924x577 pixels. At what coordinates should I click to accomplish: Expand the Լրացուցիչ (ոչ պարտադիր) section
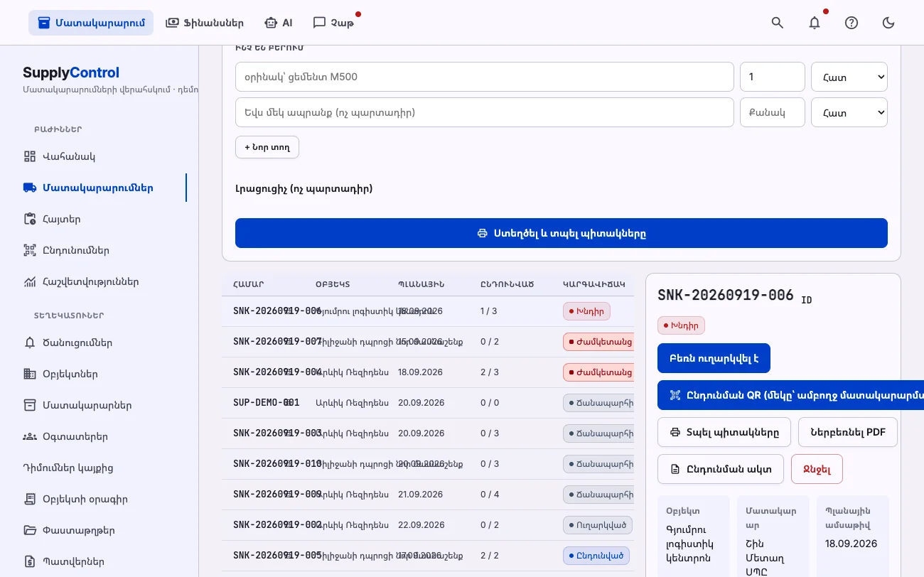pyautogui.click(x=304, y=188)
